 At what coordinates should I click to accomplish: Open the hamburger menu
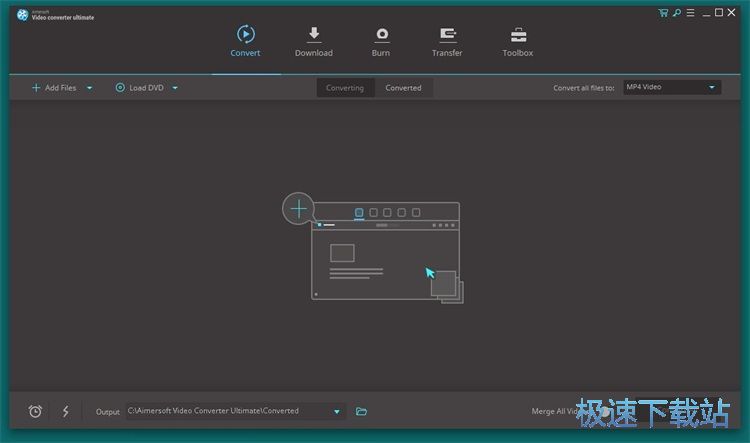690,12
